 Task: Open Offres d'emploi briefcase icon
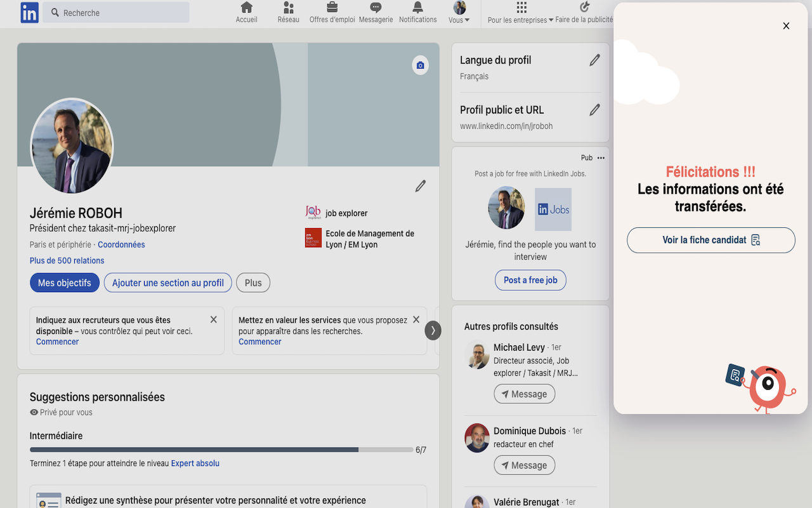(331, 8)
